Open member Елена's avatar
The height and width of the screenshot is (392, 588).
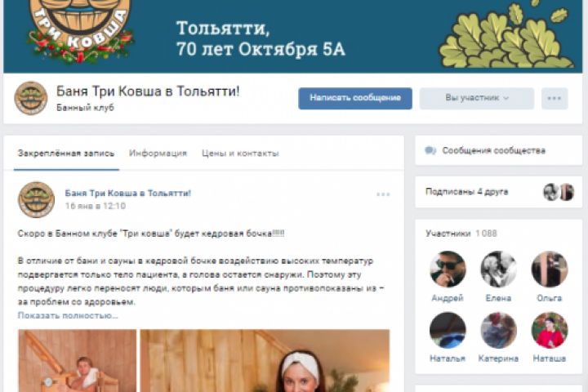[498, 269]
